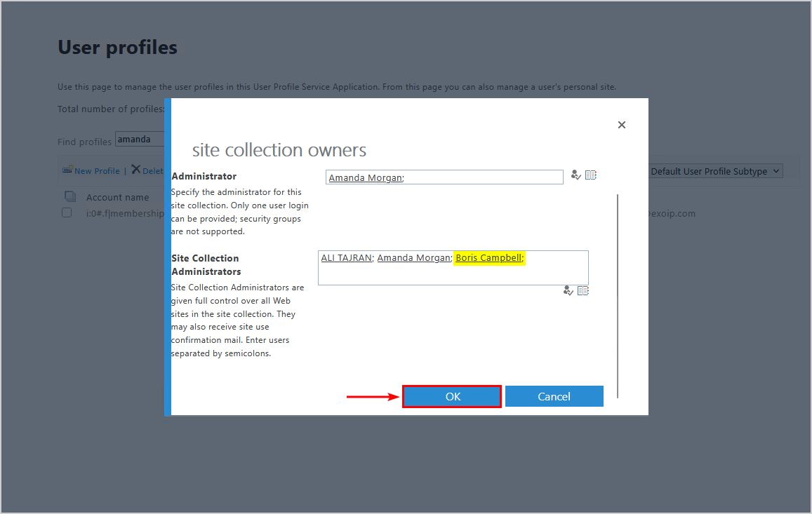812x514 pixels.
Task: Tick the checkbox beside the i:0#.f|membership row
Action: pyautogui.click(x=67, y=212)
